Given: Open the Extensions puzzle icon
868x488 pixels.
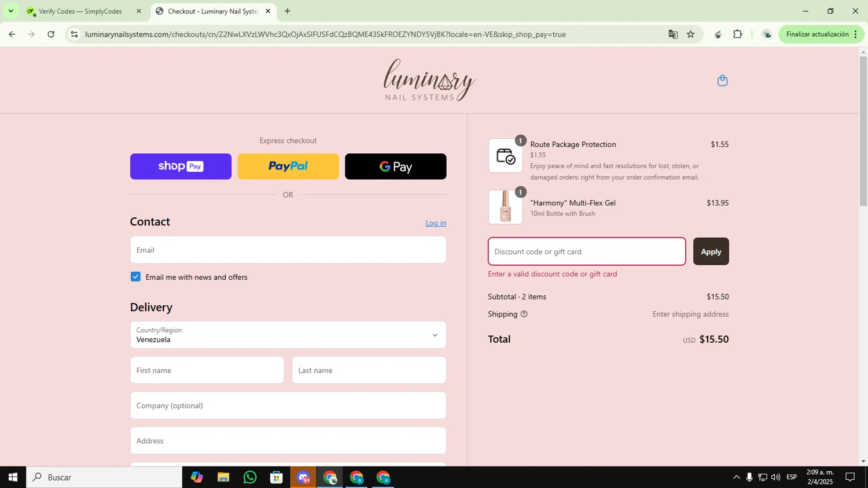Looking at the screenshot, I should point(737,34).
